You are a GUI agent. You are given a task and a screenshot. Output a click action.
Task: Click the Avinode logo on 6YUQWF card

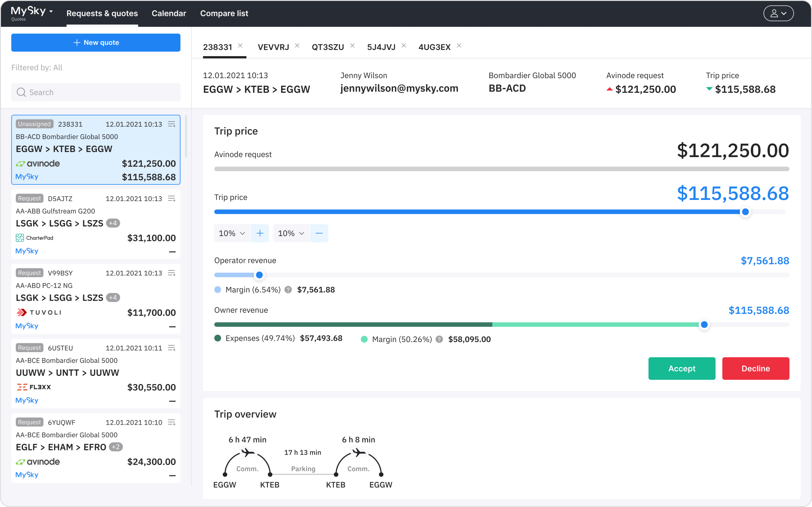coord(38,462)
